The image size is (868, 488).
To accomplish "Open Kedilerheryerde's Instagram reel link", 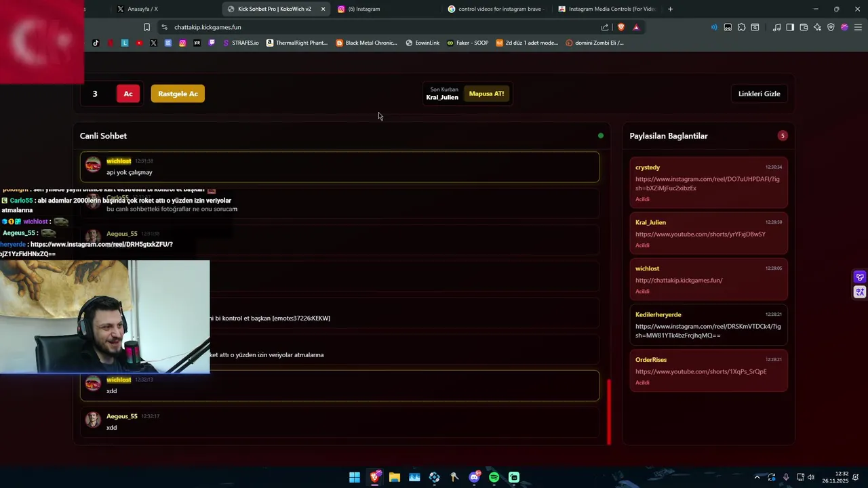I will (708, 331).
